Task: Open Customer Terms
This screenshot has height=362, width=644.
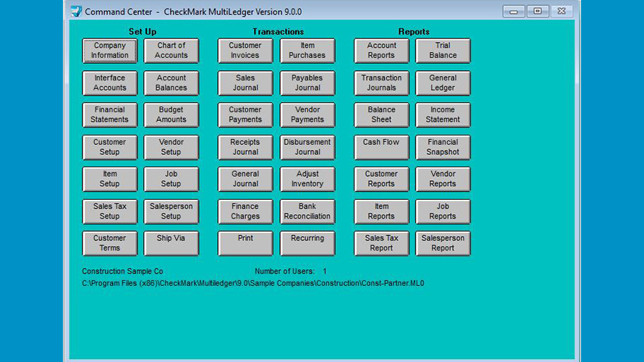Action: [x=110, y=243]
